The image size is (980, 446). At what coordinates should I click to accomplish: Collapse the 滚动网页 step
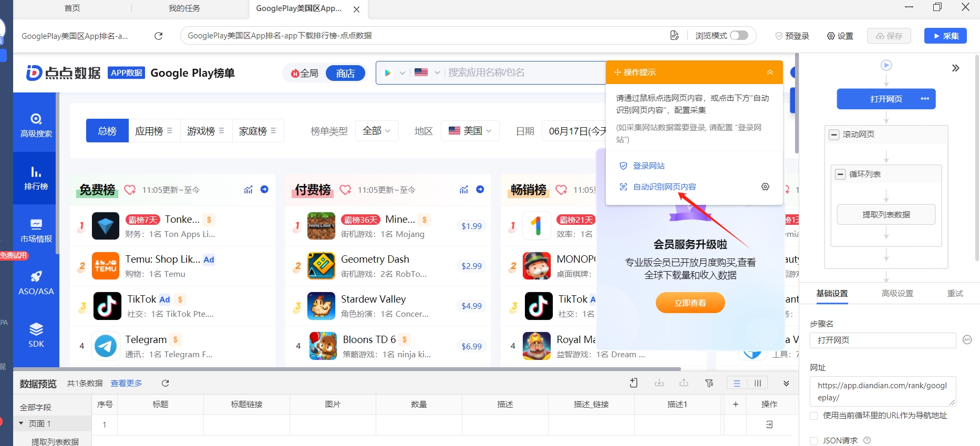[x=834, y=134]
